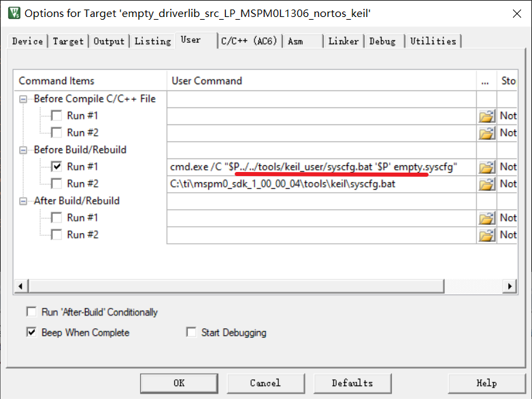Open the Output tab
This screenshot has width=532, height=399.
coord(109,41)
